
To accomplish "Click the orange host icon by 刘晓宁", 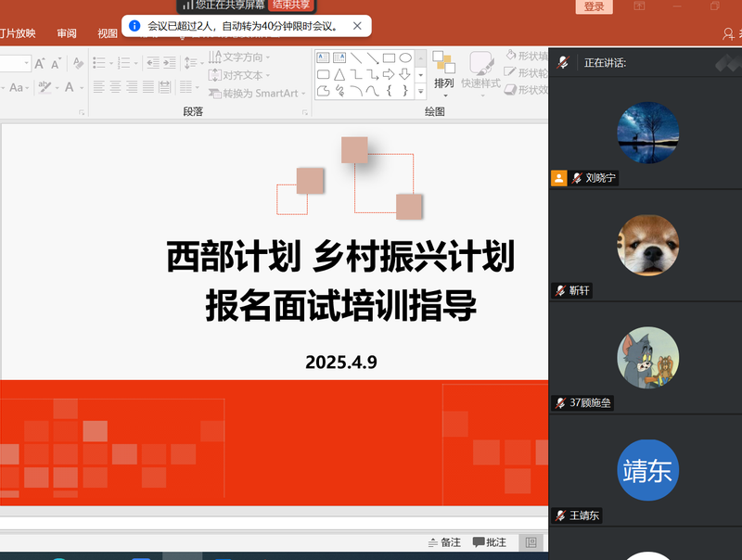I will pyautogui.click(x=559, y=178).
